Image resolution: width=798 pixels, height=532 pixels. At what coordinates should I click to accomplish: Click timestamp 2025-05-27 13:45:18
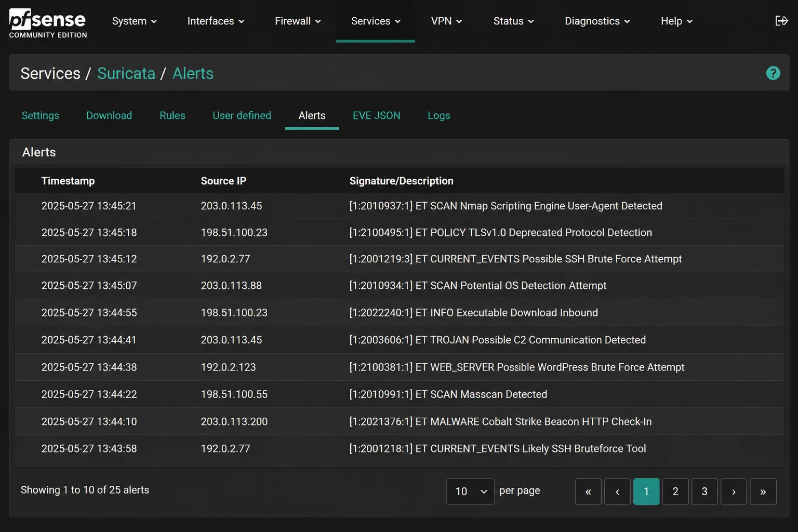[x=89, y=233]
